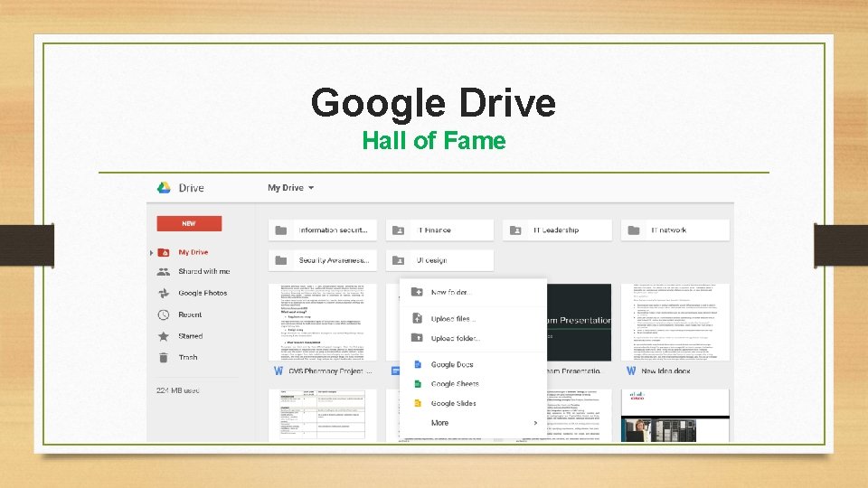Select the My Drive folder icon in sidebar

point(164,252)
